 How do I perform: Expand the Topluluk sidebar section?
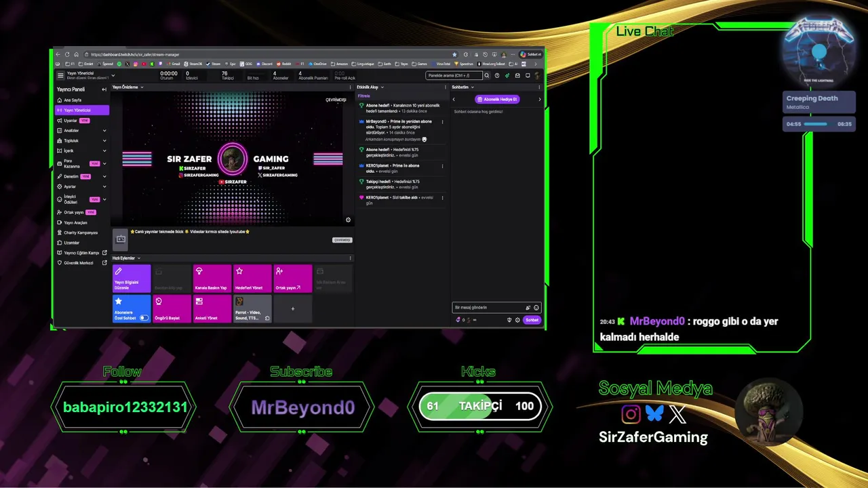[x=104, y=140]
